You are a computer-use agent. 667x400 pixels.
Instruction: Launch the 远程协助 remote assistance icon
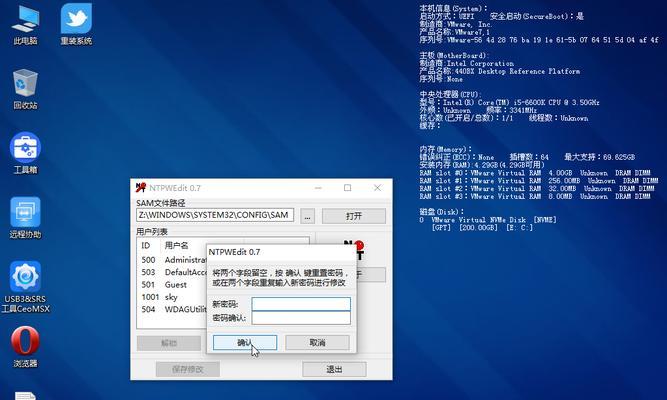click(x=25, y=218)
